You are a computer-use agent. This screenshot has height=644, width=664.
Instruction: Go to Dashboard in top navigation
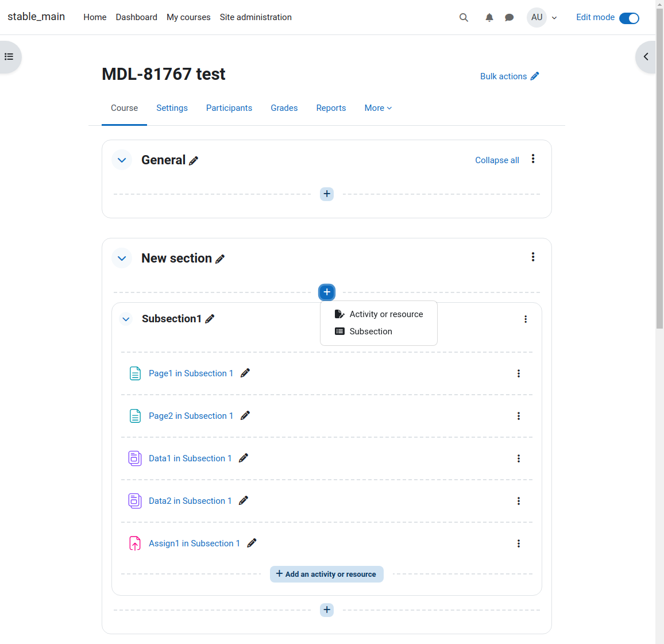click(x=136, y=17)
